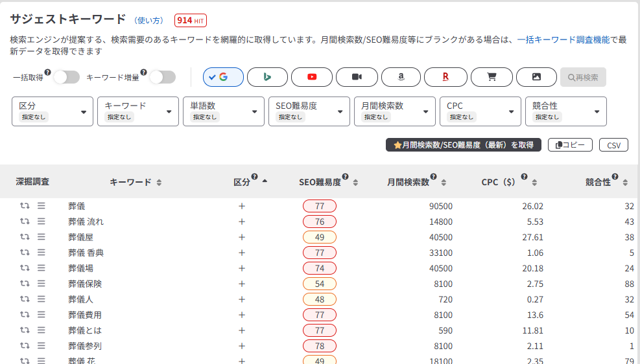Select the Google search engine button
Viewport: 640px width, 364px height.
click(223, 77)
